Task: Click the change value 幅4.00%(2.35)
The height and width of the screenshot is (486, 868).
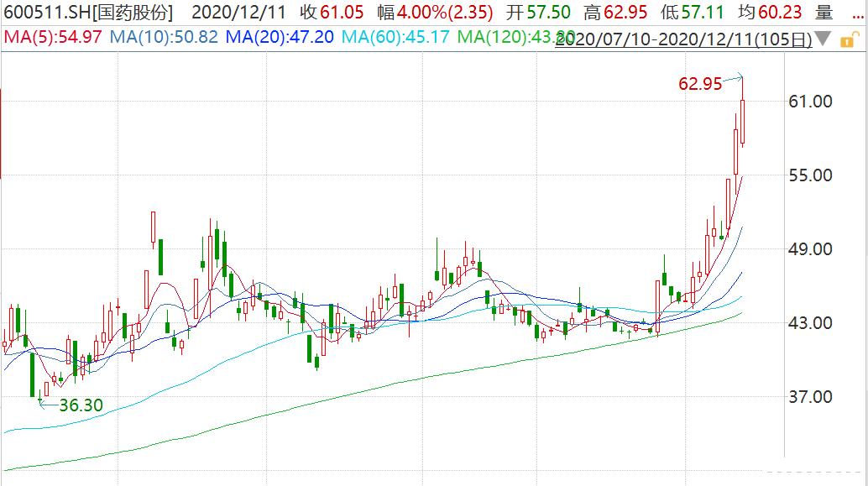Action: click(x=435, y=13)
